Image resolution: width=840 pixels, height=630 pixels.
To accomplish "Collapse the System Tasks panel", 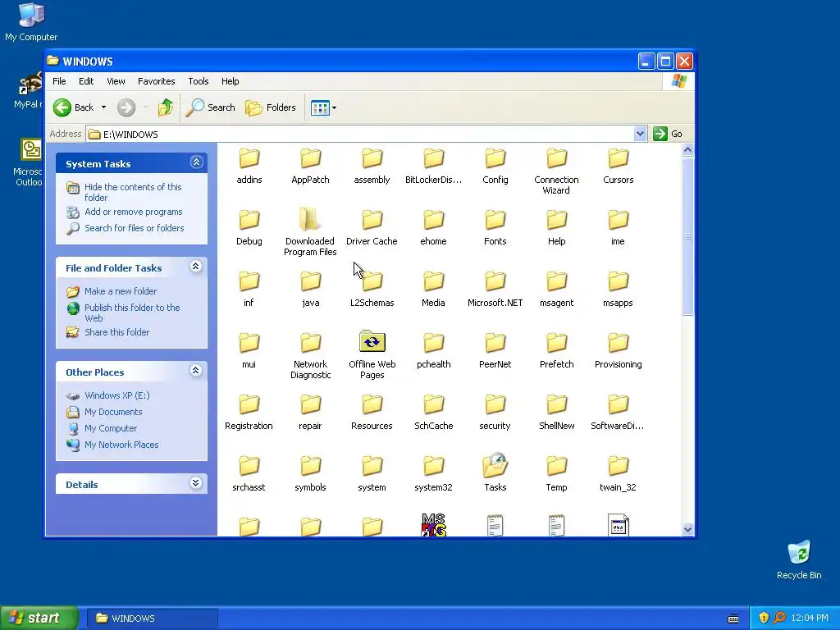I will (196, 162).
